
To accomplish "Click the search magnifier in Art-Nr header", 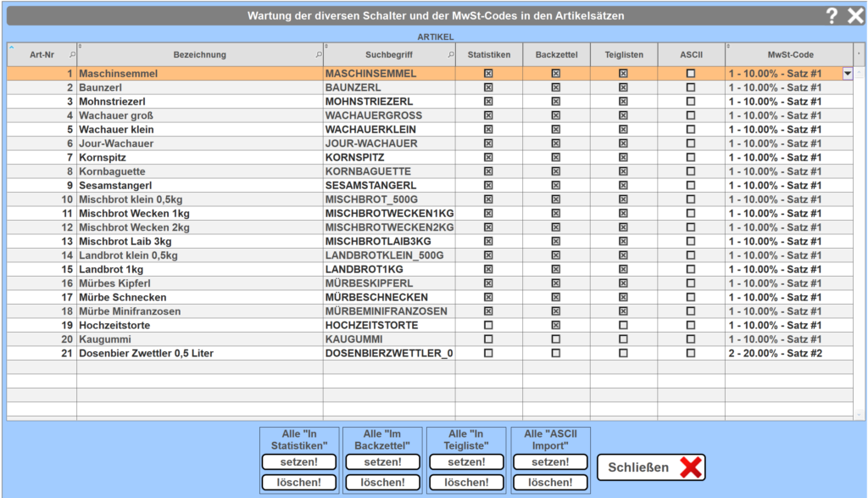I will click(71, 55).
